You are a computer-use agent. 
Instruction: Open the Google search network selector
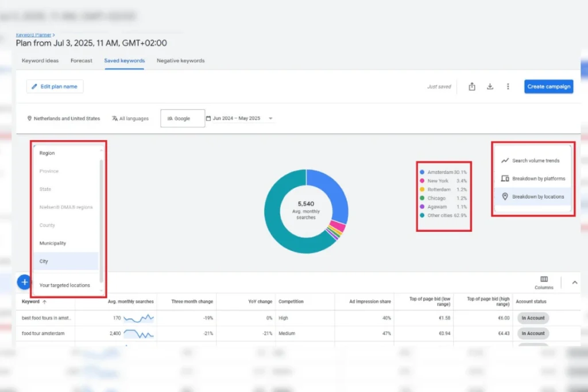pos(182,119)
